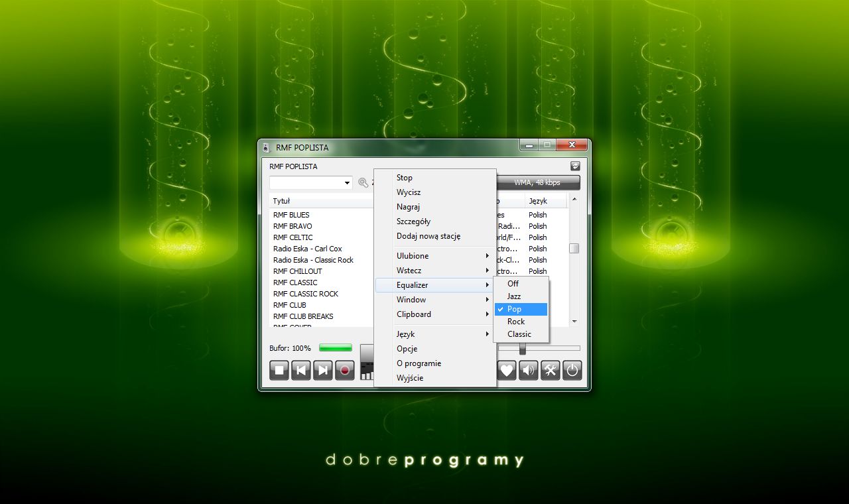Choose Wyjście to exit the program
The height and width of the screenshot is (504, 849).
(x=435, y=378)
